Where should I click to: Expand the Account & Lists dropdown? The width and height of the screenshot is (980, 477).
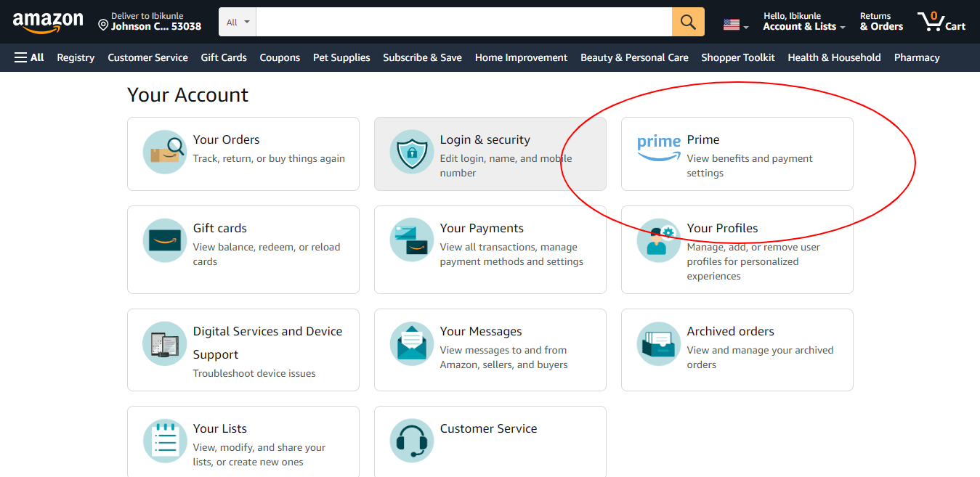coord(804,22)
